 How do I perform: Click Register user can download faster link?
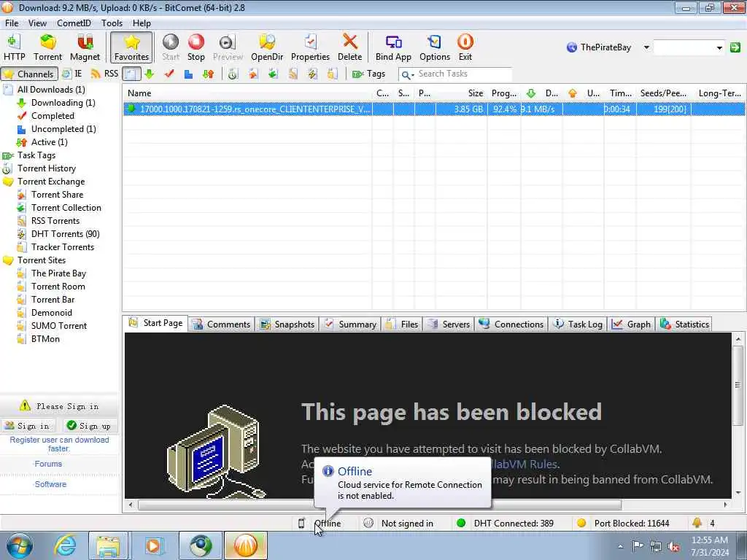(59, 444)
